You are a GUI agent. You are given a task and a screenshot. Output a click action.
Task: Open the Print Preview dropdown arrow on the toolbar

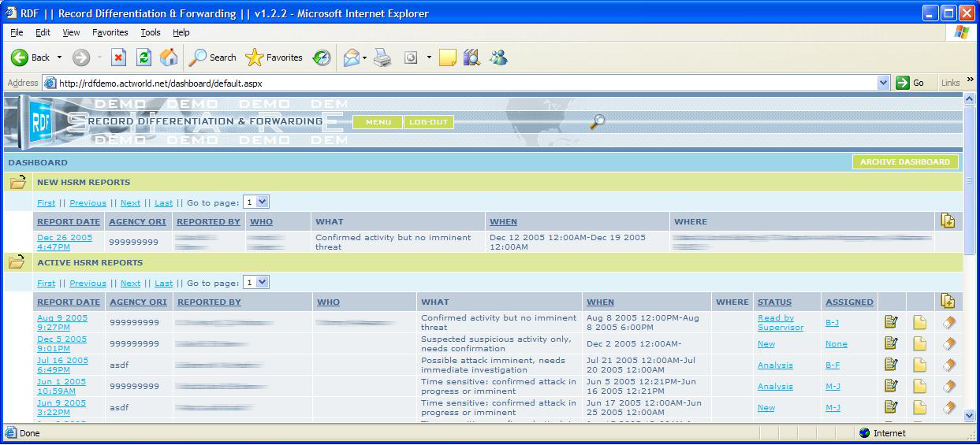[x=429, y=57]
